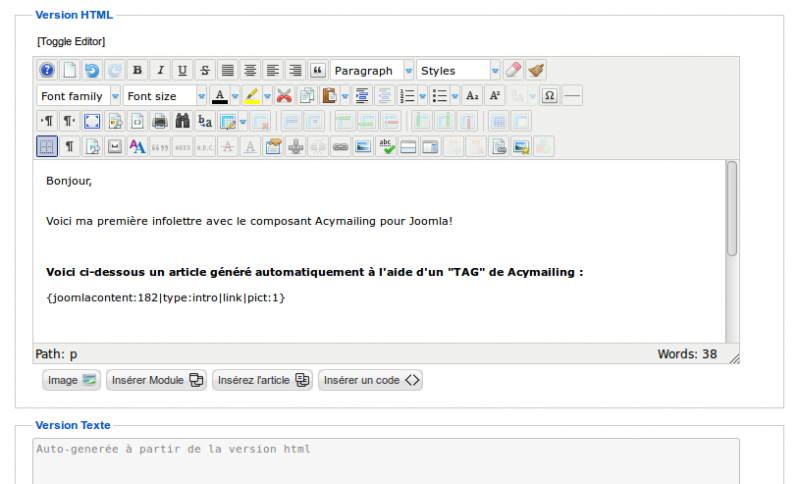Click the Undo arrow icon

pos(92,70)
